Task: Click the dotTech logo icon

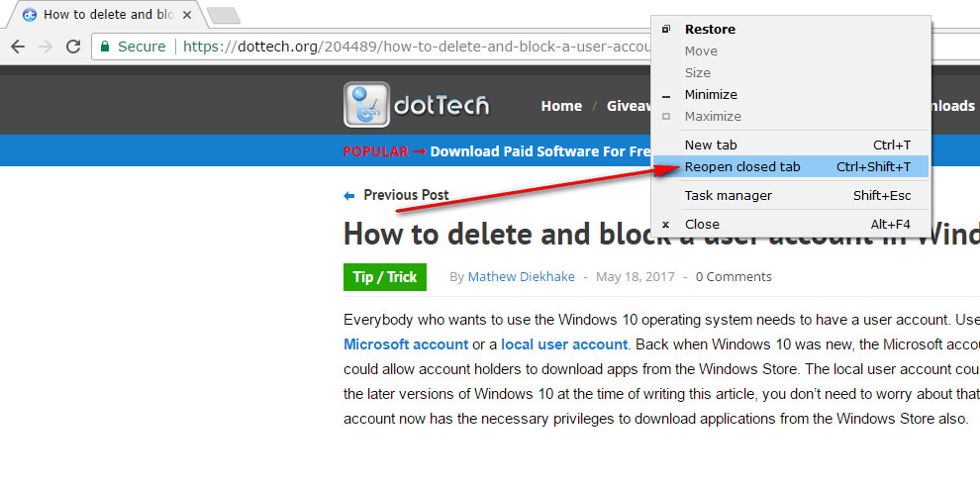Action: tap(366, 105)
